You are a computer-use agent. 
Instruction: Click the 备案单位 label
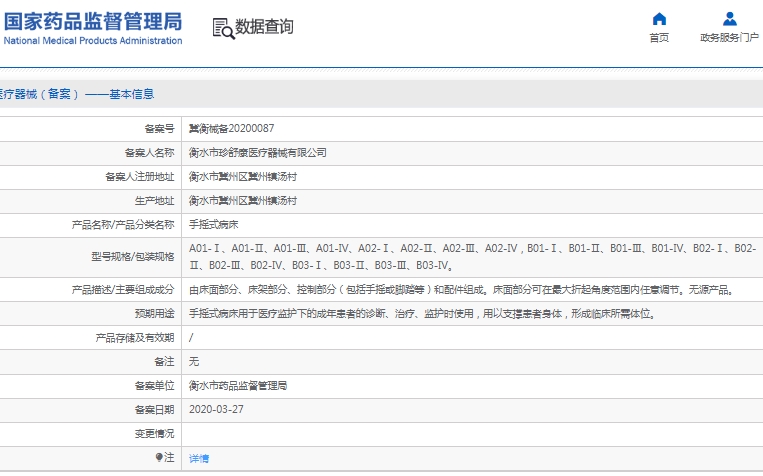tap(154, 385)
